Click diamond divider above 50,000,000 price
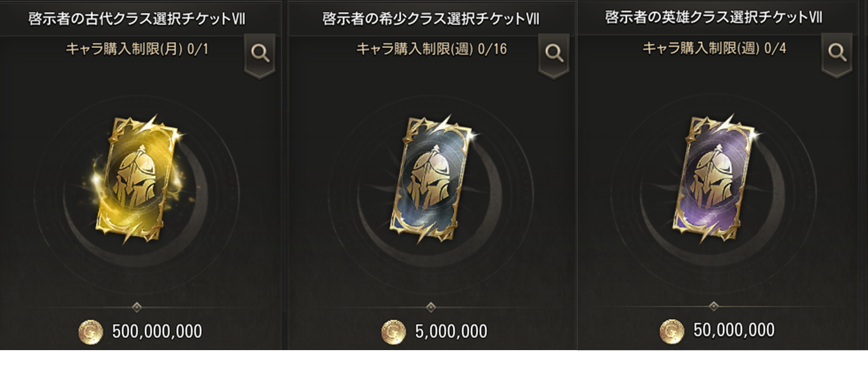The width and height of the screenshot is (868, 371). point(714,306)
